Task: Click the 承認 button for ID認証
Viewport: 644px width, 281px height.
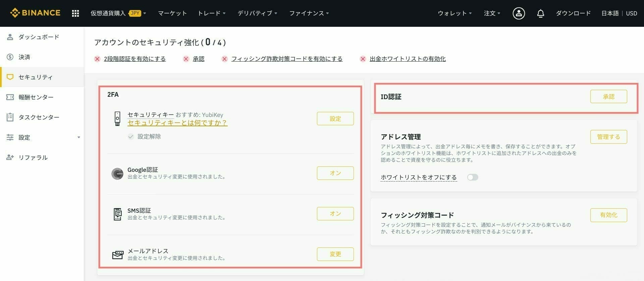Action: click(x=608, y=96)
